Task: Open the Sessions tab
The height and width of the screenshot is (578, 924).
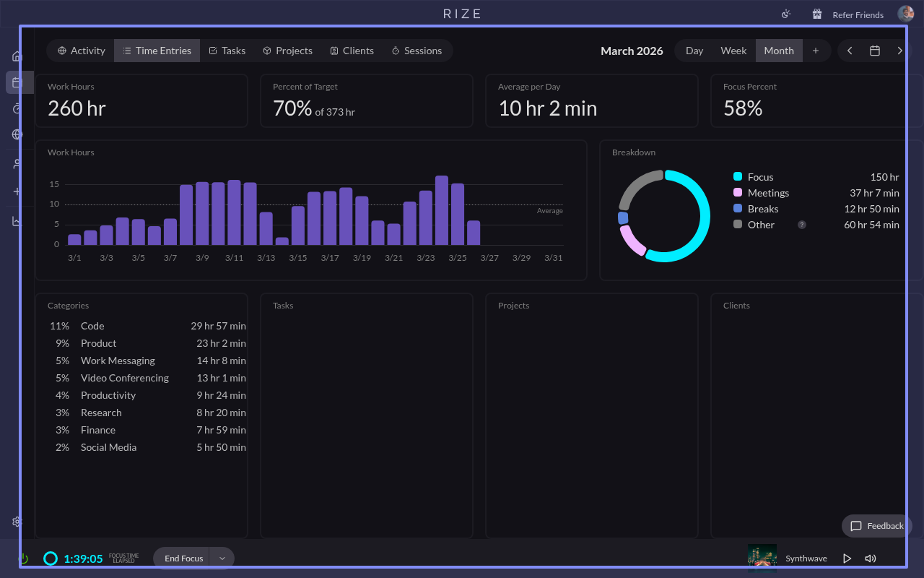Action: (417, 51)
